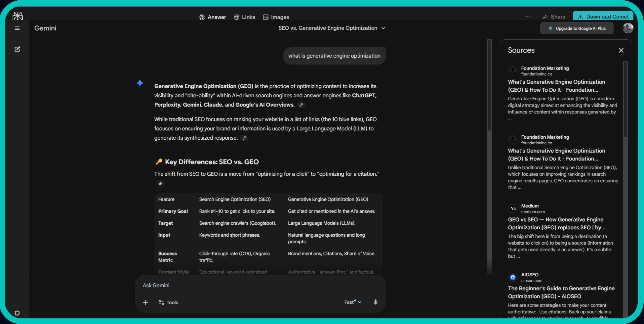Click the Gemini sparkle icon next to the answer
This screenshot has width=644, height=324.
point(140,83)
